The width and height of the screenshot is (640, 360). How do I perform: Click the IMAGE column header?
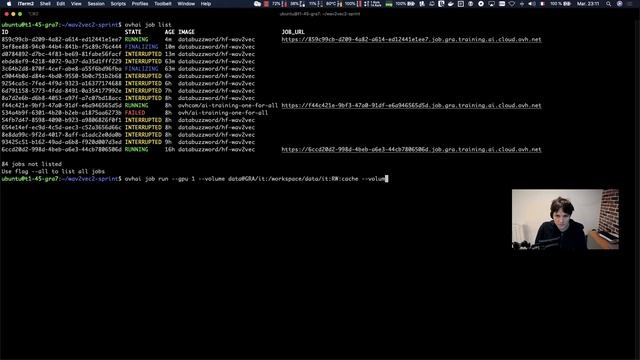pos(187,32)
